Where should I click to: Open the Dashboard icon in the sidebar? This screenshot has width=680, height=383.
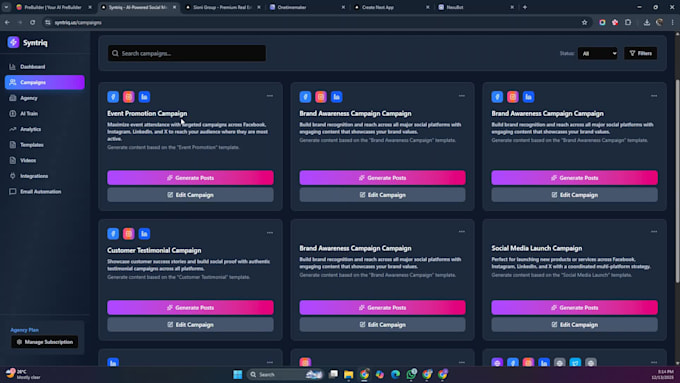coord(13,67)
